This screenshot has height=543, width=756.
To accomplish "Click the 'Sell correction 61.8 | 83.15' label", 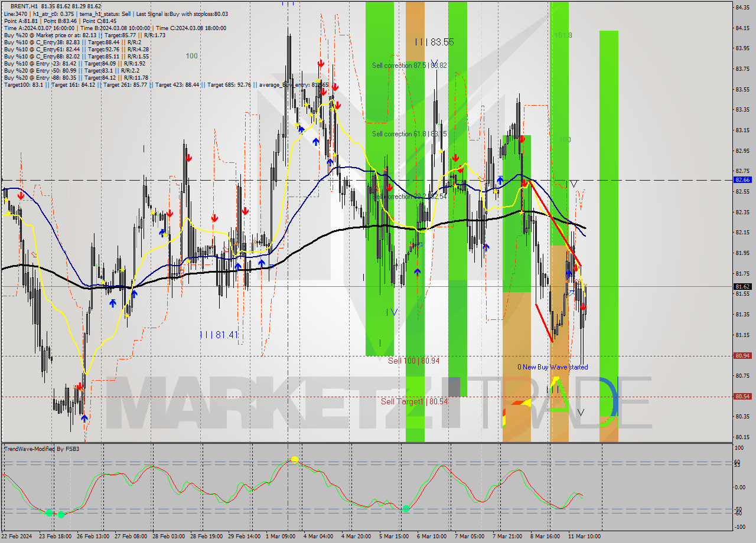I will point(409,134).
